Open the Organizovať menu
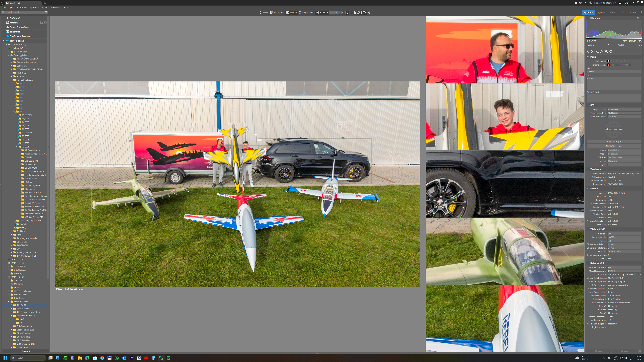This screenshot has height=362, width=644. [34, 8]
